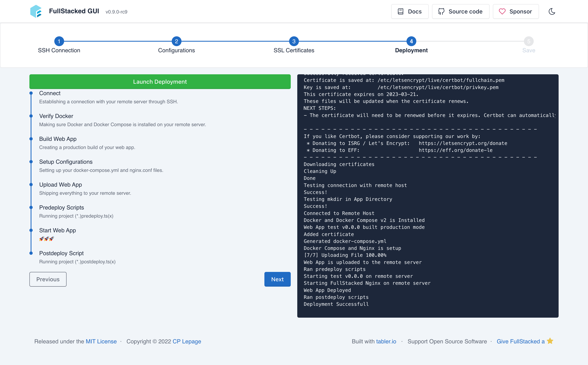Select step 4 Deployment circle

click(x=411, y=41)
